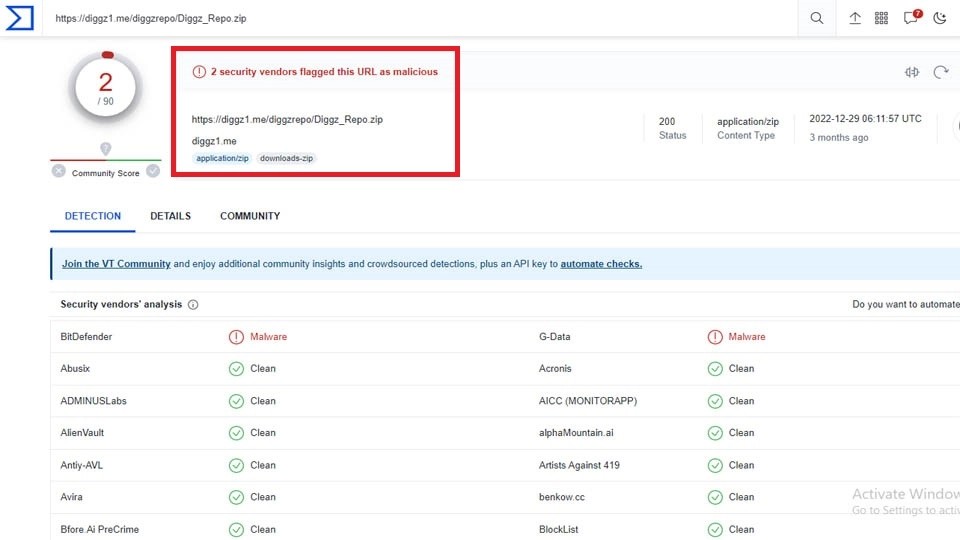Click the benkow.cc clean check icon
This screenshot has height=540, width=960.
click(x=715, y=497)
